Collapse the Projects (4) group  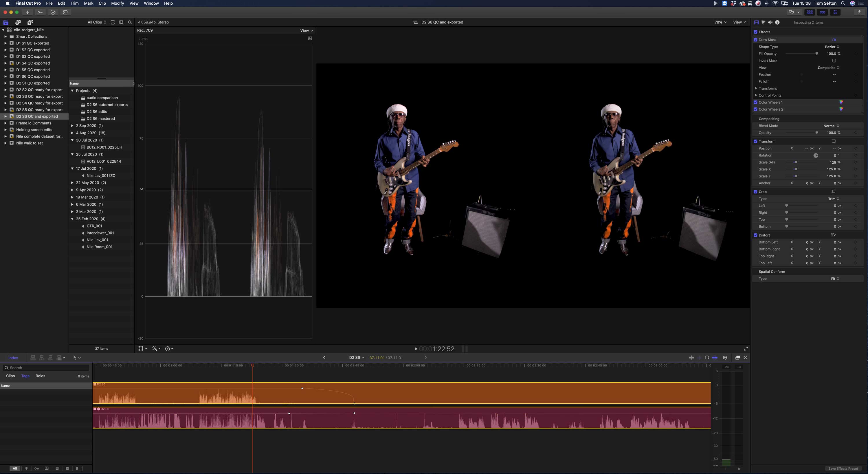click(72, 91)
